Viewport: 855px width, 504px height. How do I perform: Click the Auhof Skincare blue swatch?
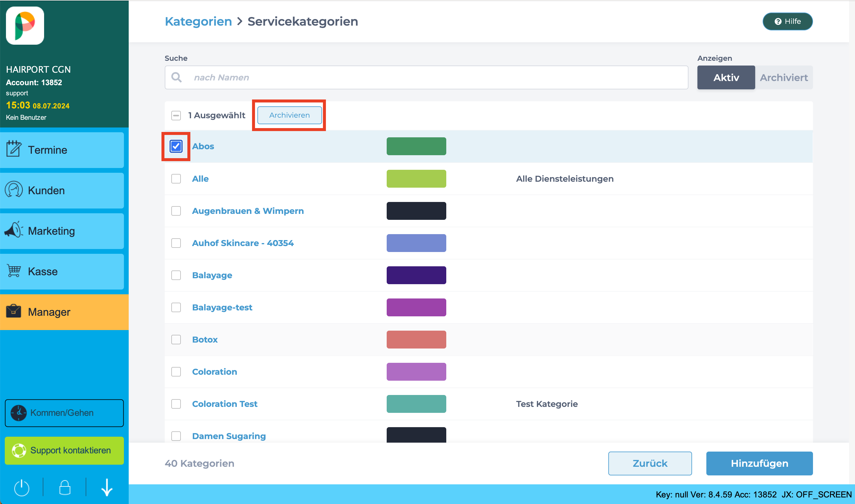416,243
